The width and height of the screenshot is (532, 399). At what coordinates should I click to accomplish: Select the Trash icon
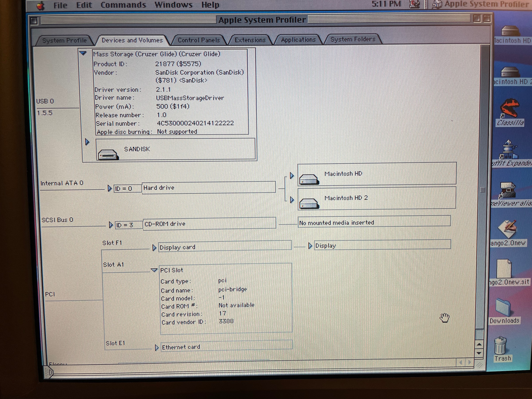click(x=501, y=345)
